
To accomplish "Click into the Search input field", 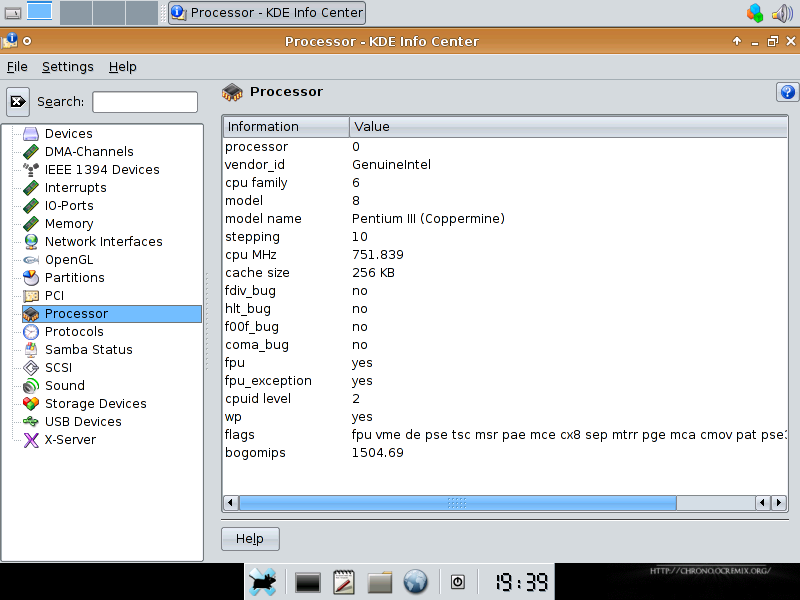I will (145, 102).
